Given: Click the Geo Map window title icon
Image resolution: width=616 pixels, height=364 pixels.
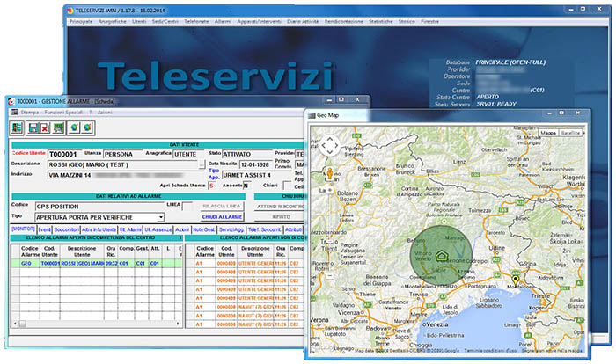Looking at the screenshot, I should pyautogui.click(x=312, y=115).
